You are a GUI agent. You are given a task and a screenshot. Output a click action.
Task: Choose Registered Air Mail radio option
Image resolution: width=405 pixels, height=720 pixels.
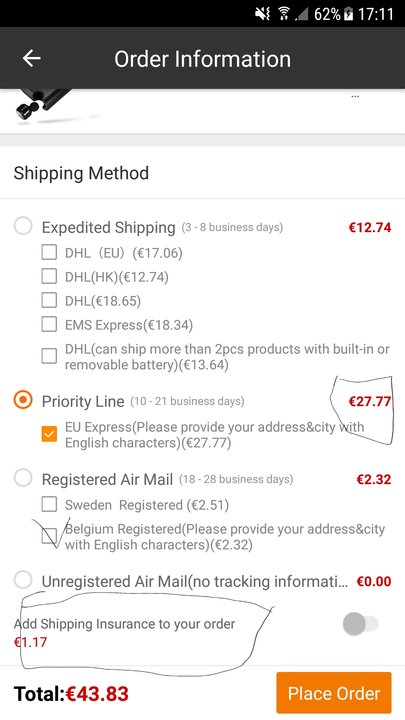pyautogui.click(x=23, y=478)
